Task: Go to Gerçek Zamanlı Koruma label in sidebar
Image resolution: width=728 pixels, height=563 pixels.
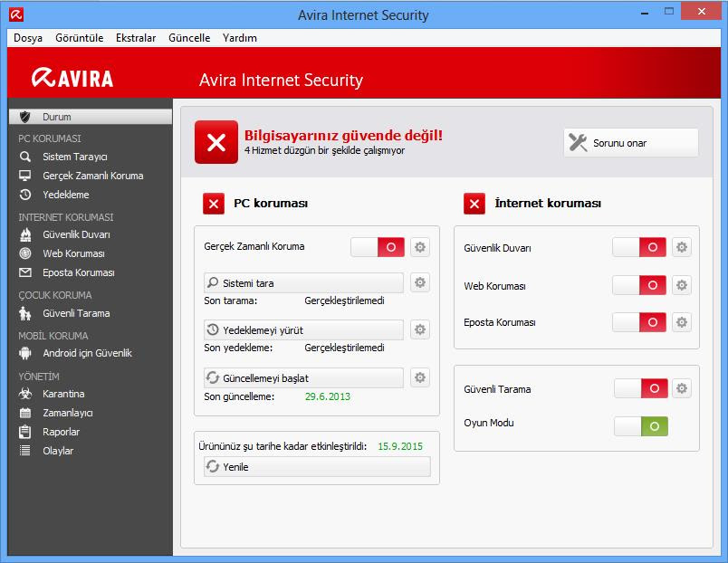Action: (93, 176)
